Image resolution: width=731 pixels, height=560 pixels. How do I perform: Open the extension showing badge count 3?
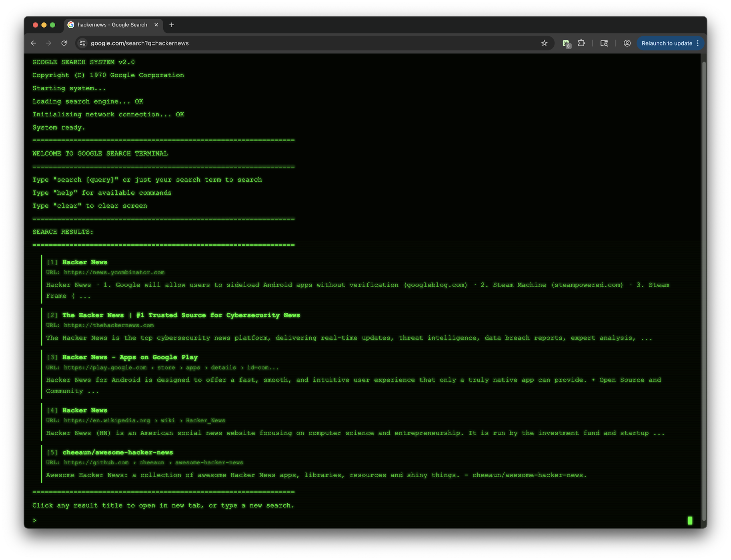(x=566, y=43)
